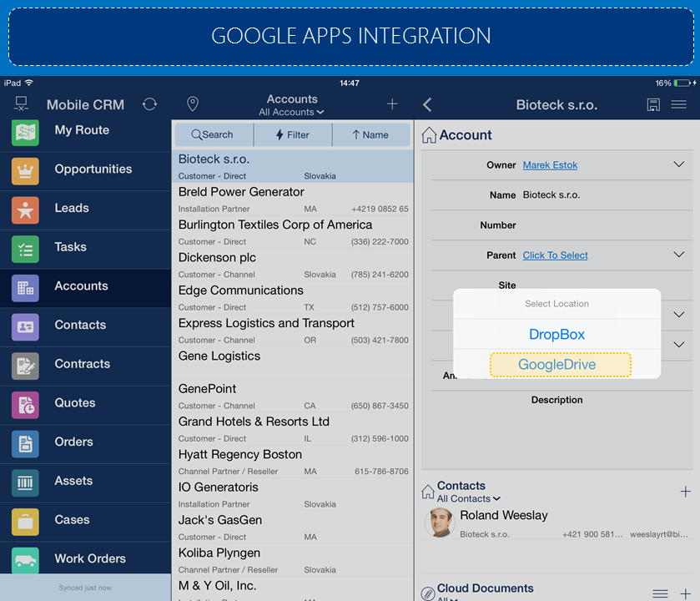This screenshot has width=700, height=601.
Task: Add a new contact with the plus icon
Action: (685, 492)
